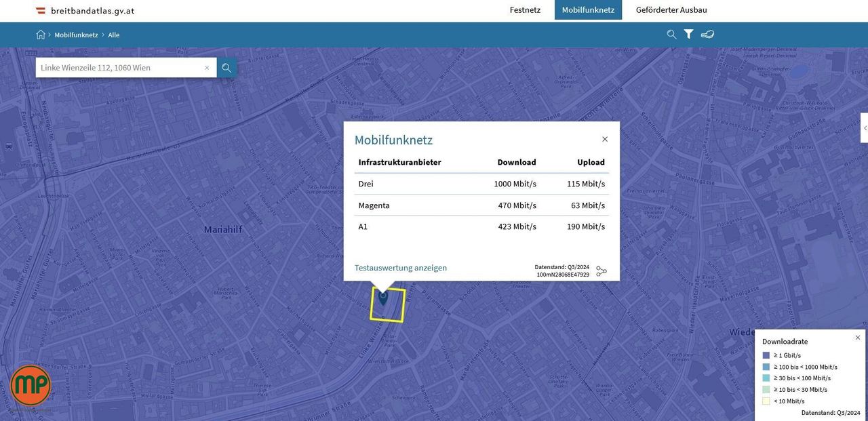The height and width of the screenshot is (421, 868).
Task: Close the Mobilfunknetz popup
Action: coord(605,139)
